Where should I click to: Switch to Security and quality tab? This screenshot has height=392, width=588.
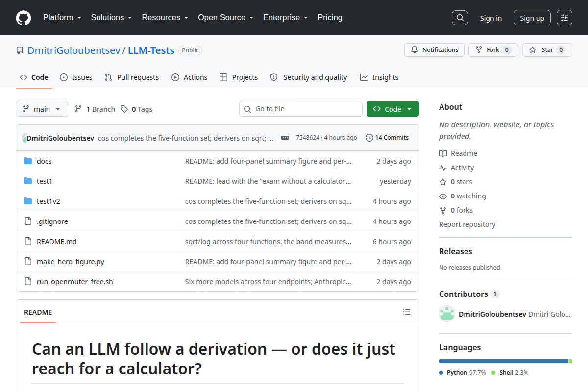(x=309, y=77)
